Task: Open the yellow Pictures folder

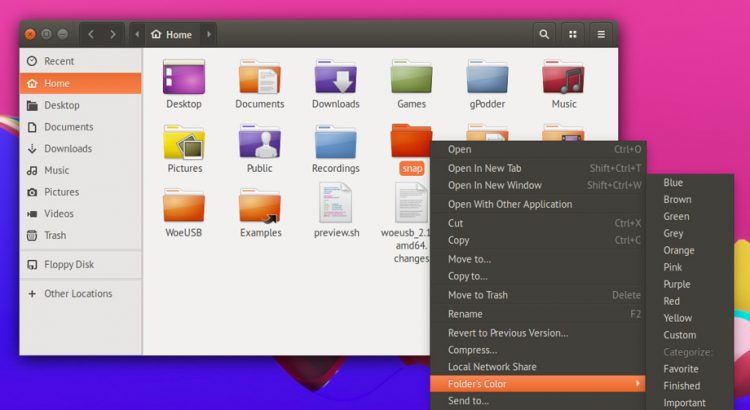Action: [x=184, y=142]
